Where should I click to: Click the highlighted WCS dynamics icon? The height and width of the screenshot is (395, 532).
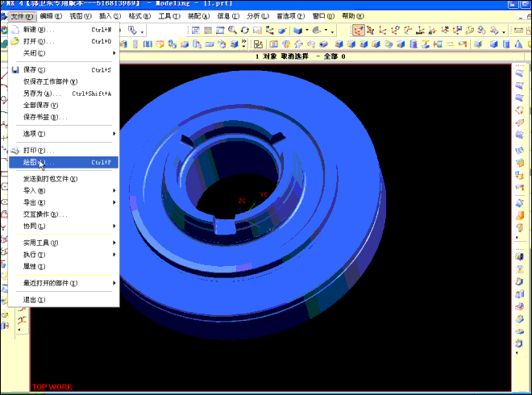point(358,31)
